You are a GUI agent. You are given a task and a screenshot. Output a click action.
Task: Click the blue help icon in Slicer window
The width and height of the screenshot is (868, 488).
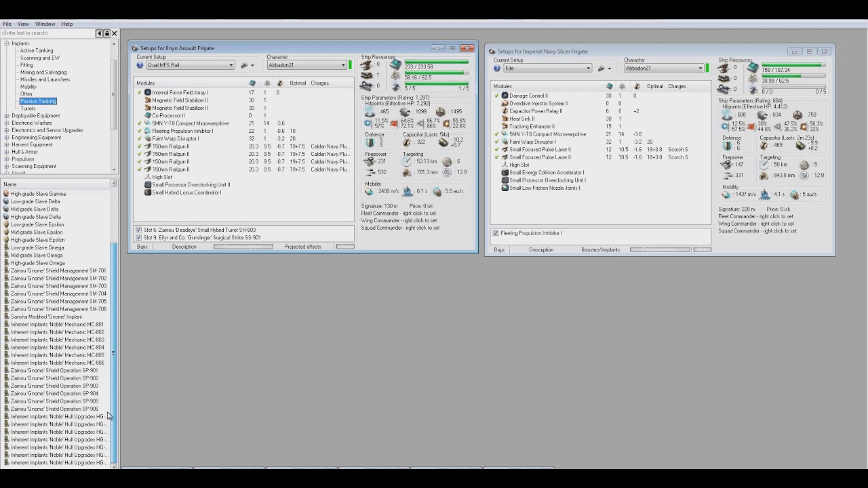point(497,68)
